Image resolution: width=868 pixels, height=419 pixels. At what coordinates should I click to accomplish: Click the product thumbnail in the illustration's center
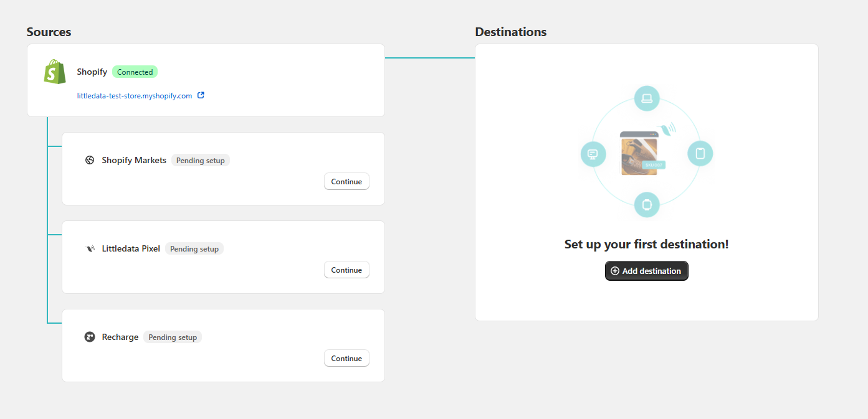639,156
